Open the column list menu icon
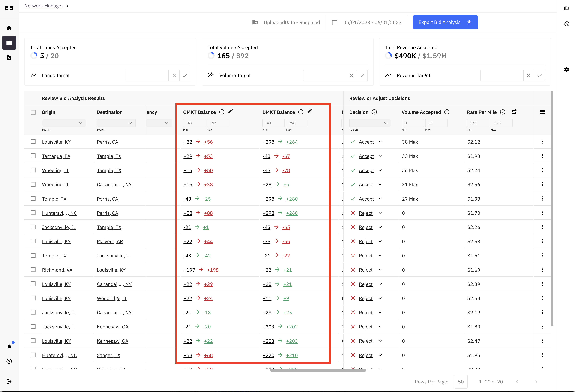This screenshot has height=392, width=575. click(542, 112)
